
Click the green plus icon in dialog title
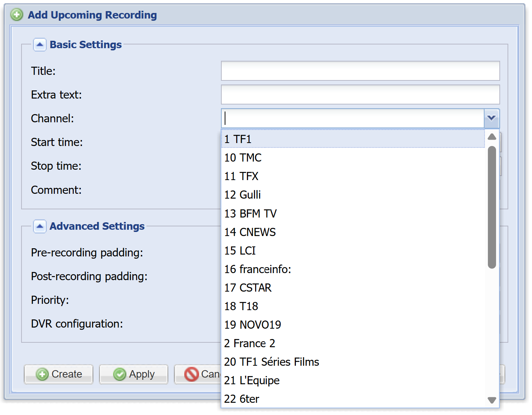pyautogui.click(x=17, y=15)
